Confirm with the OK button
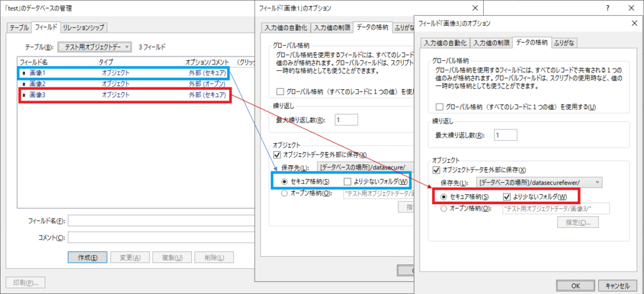 click(575, 285)
